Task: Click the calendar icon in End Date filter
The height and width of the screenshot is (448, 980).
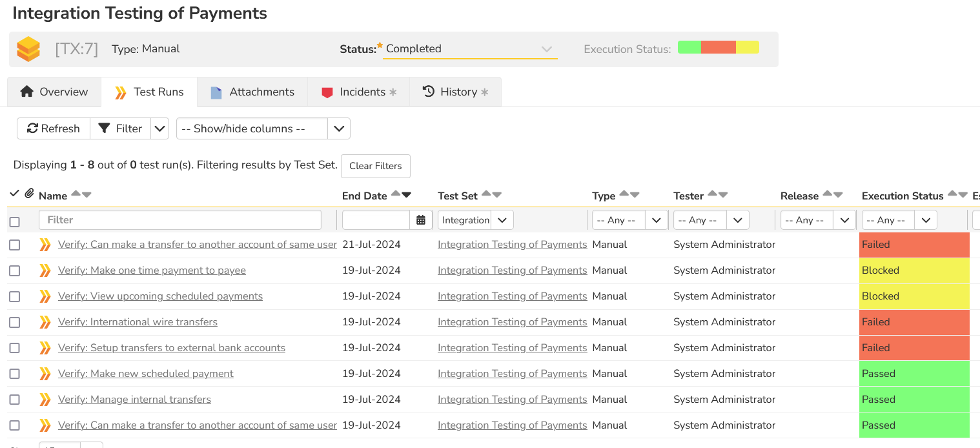Action: [421, 220]
